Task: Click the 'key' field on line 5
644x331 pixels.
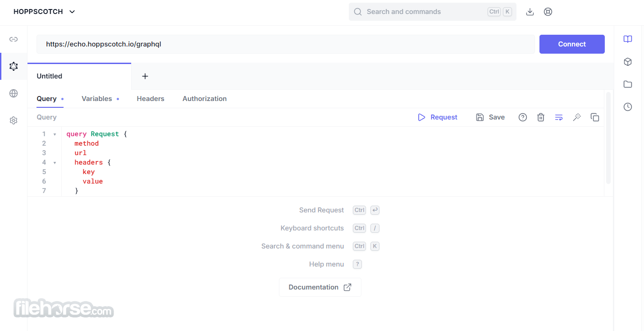Action: click(x=89, y=172)
